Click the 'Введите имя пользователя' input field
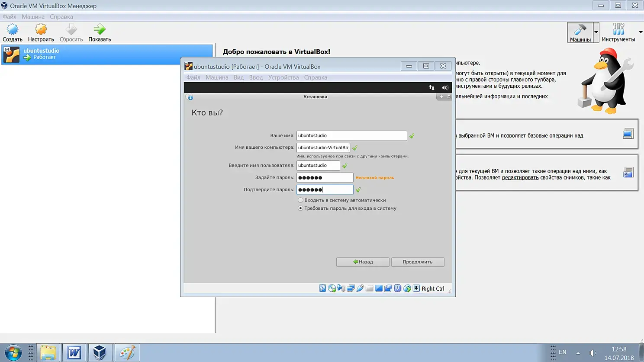 point(318,166)
